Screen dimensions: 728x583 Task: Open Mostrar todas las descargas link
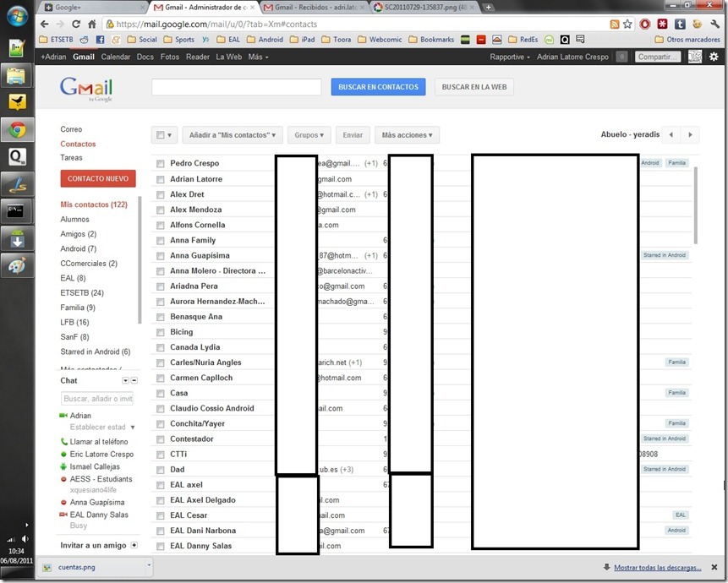[x=658, y=567]
